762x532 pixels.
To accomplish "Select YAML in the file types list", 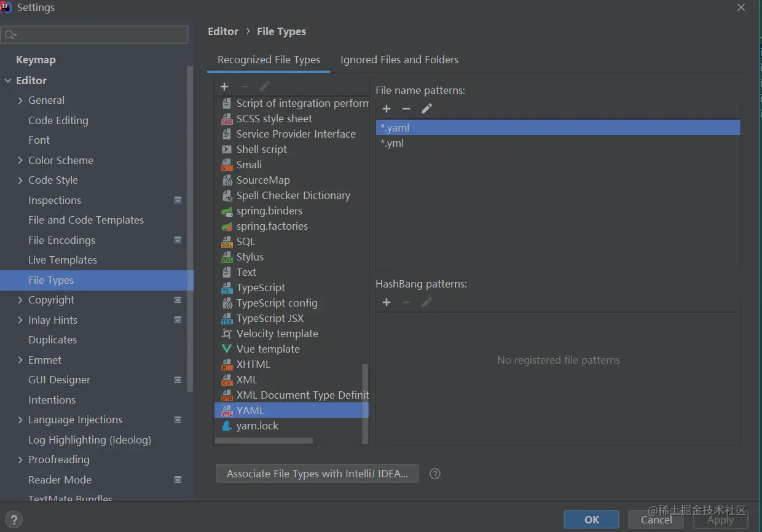I will click(x=291, y=410).
